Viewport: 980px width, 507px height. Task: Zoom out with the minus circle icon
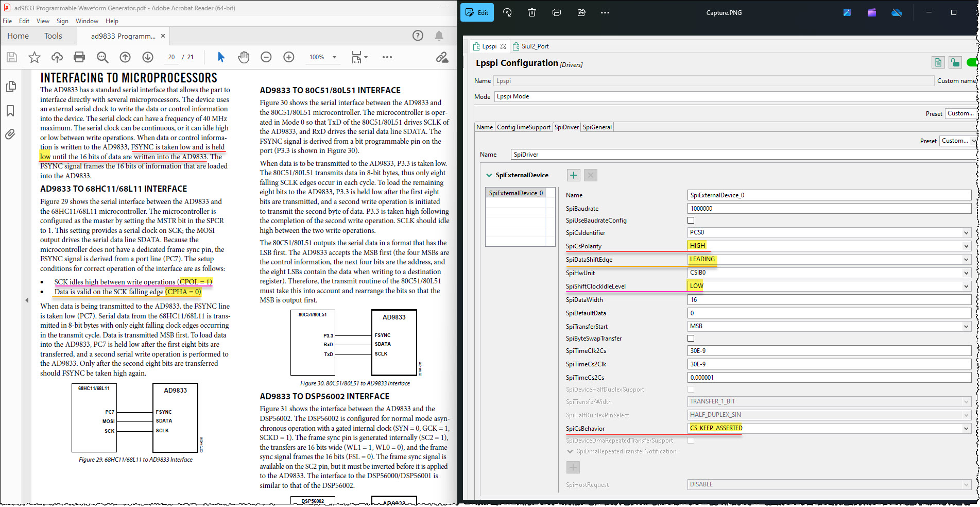pyautogui.click(x=266, y=57)
